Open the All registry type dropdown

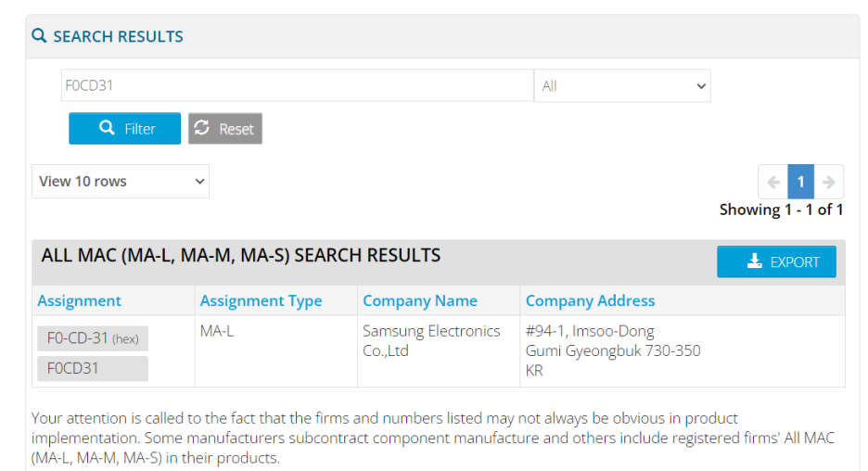(x=622, y=86)
